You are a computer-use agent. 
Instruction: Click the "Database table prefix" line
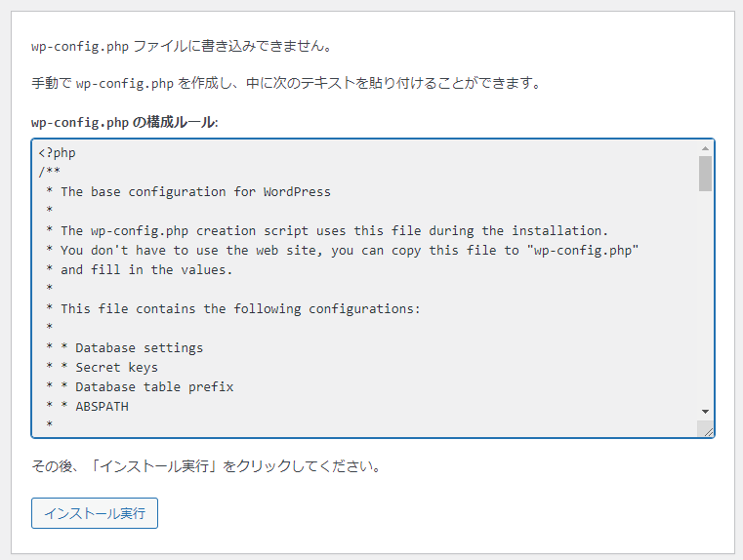154,387
